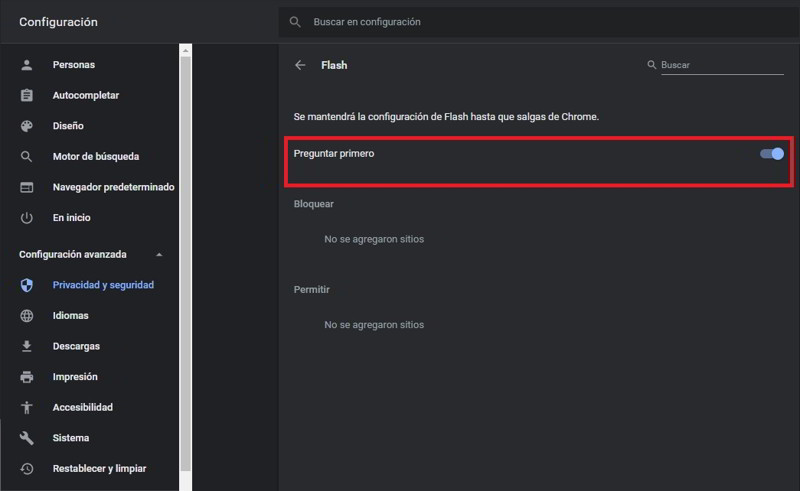800x491 pixels.
Task: Click the Descargas download arrow icon
Action: click(27, 346)
